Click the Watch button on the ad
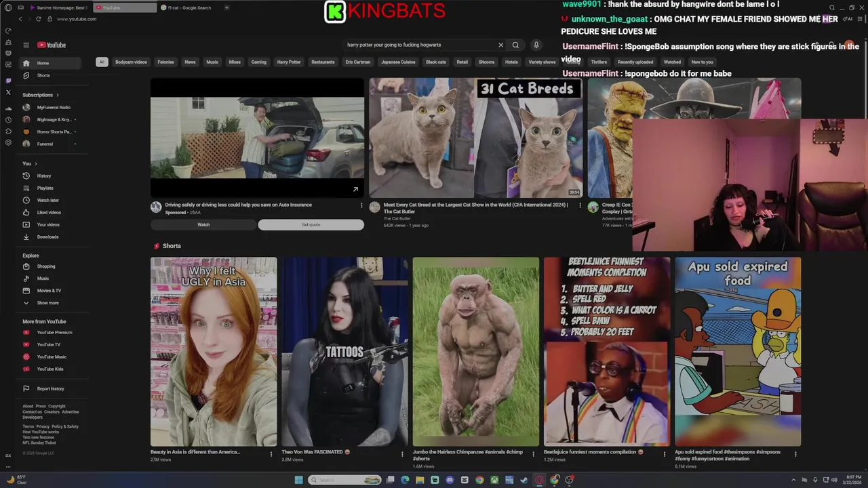This screenshot has height=488, width=868. coord(203,224)
